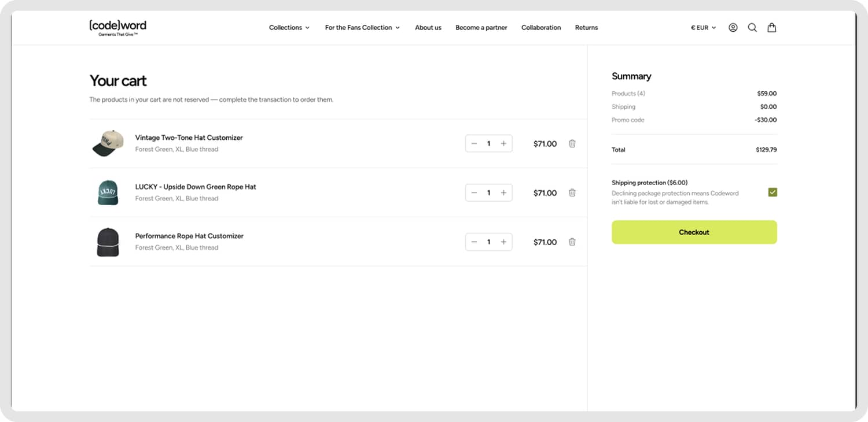
Task: Select quantity field of Performance Rope Hat
Action: pyautogui.click(x=489, y=242)
